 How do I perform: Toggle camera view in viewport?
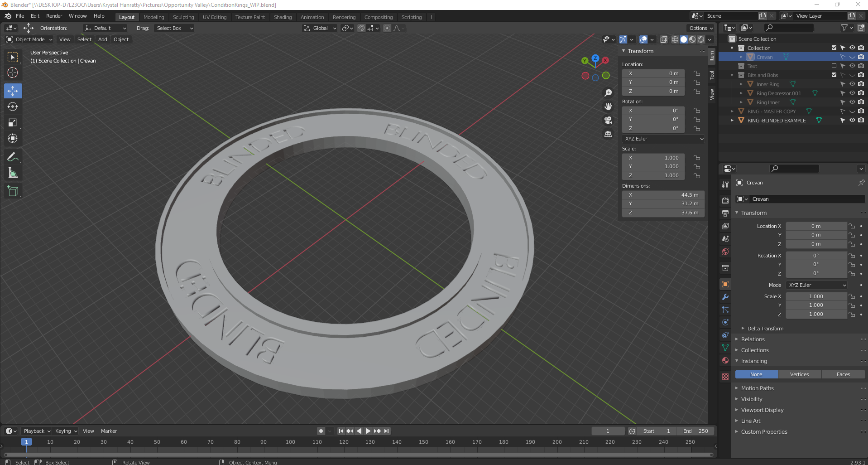608,120
